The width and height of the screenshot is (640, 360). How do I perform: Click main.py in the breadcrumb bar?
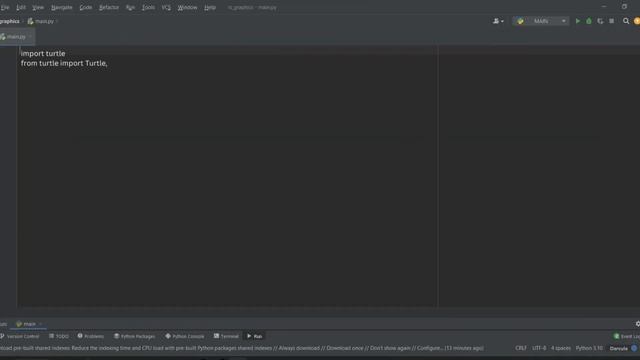41,21
